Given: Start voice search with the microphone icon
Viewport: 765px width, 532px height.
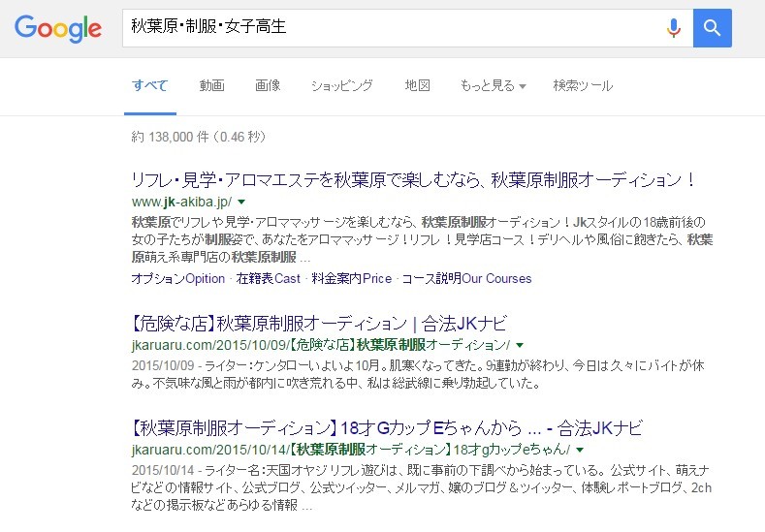Looking at the screenshot, I should [673, 28].
